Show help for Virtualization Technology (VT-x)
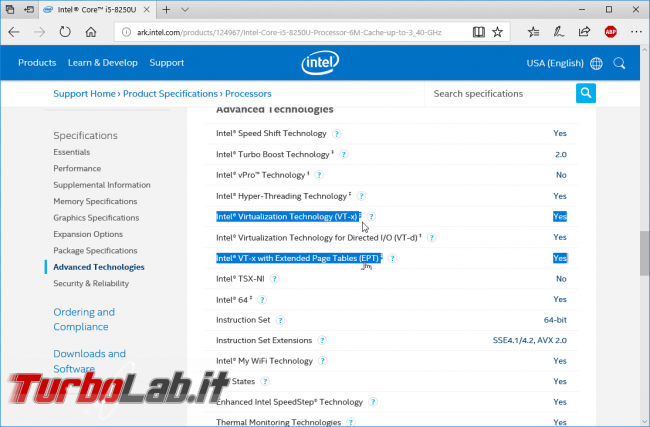Image resolution: width=650 pixels, height=427 pixels. pyautogui.click(x=371, y=216)
